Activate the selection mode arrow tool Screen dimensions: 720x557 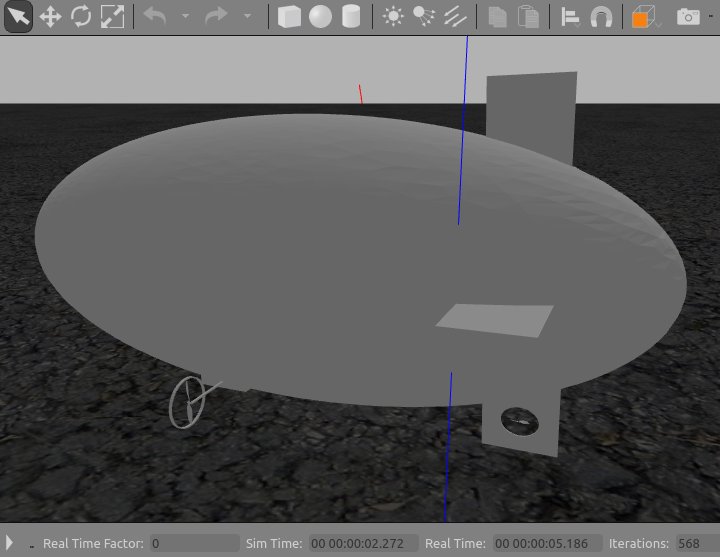[x=18, y=17]
